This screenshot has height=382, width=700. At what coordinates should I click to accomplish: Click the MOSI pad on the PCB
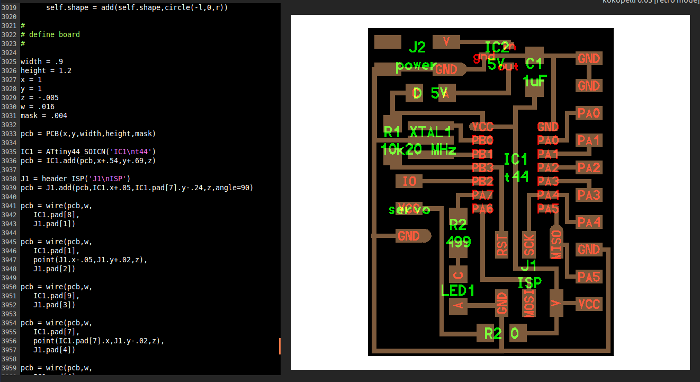(x=529, y=303)
